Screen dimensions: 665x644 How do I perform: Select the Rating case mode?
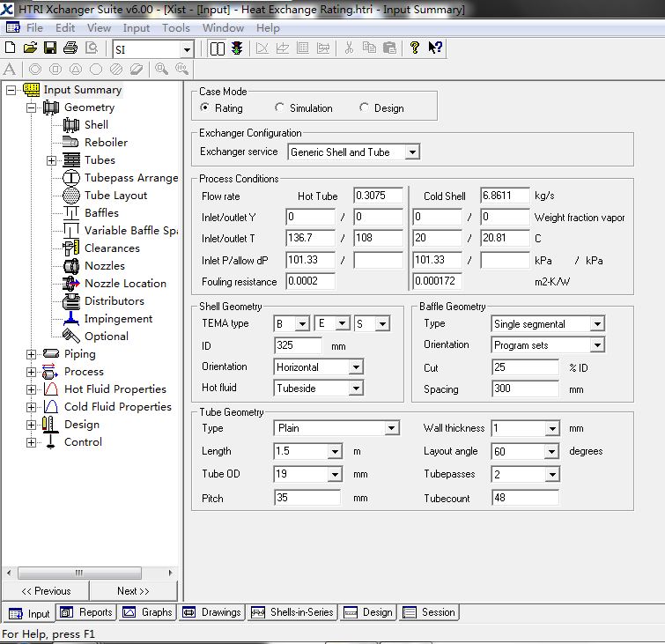pos(204,107)
